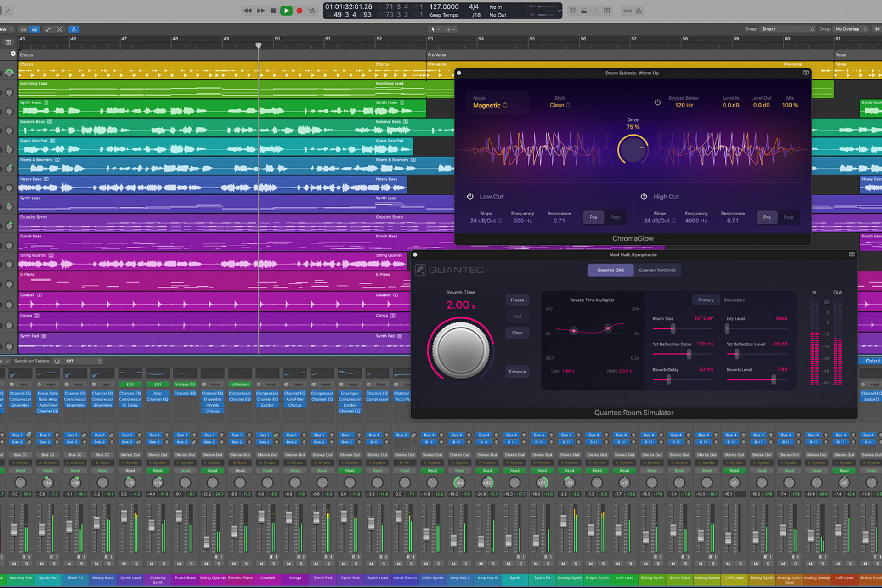Viewport: 882px width, 588px height.
Task: Toggle the automation curve icon
Action: (x=48, y=29)
